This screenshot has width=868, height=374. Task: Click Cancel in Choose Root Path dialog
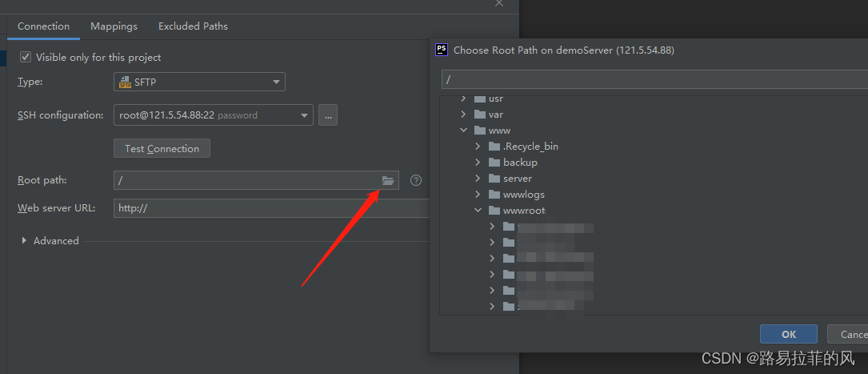click(847, 334)
